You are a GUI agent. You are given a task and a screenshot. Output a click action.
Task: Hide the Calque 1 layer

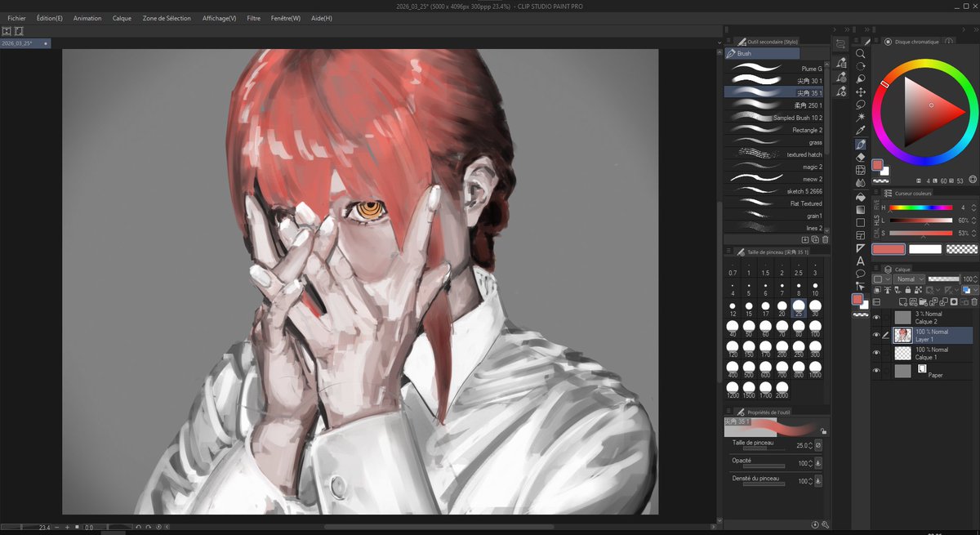(875, 353)
